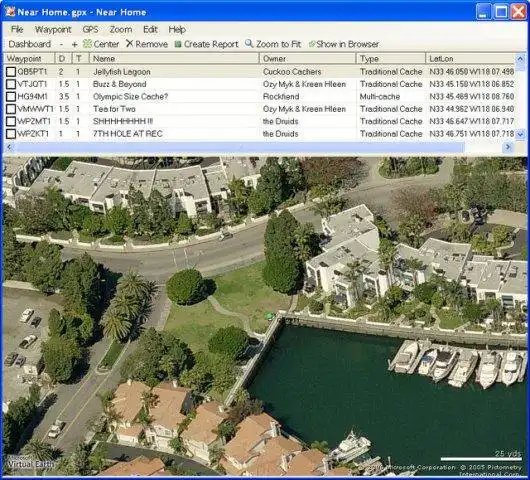530x480 pixels.
Task: Click the minus zoom out button
Action: [x=61, y=44]
